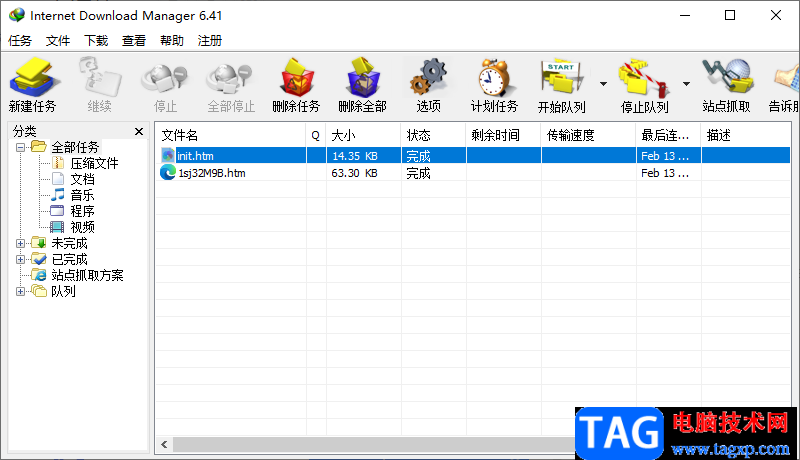Open the Site Grabber (站点抓取) icon
The width and height of the screenshot is (800, 460).
pos(727,77)
